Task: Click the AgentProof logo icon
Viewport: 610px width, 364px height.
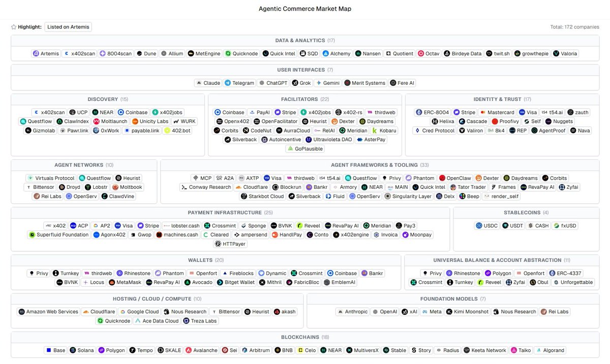Action: (534, 130)
